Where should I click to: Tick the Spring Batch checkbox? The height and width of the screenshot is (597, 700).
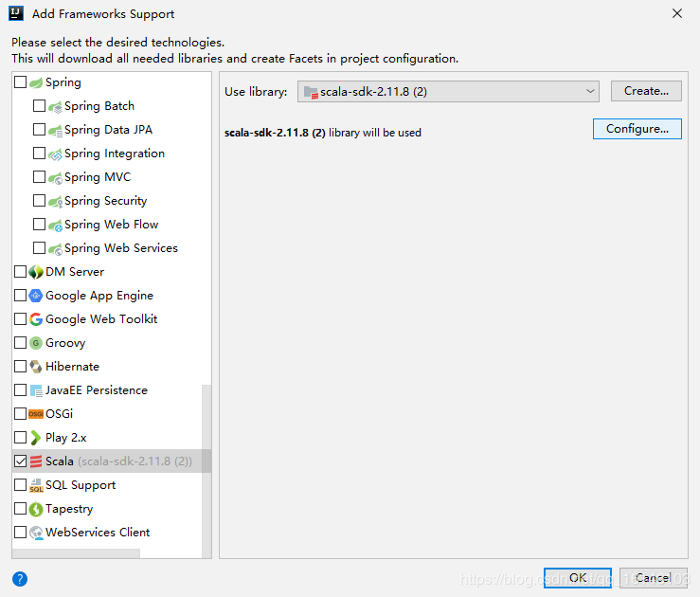(x=39, y=106)
